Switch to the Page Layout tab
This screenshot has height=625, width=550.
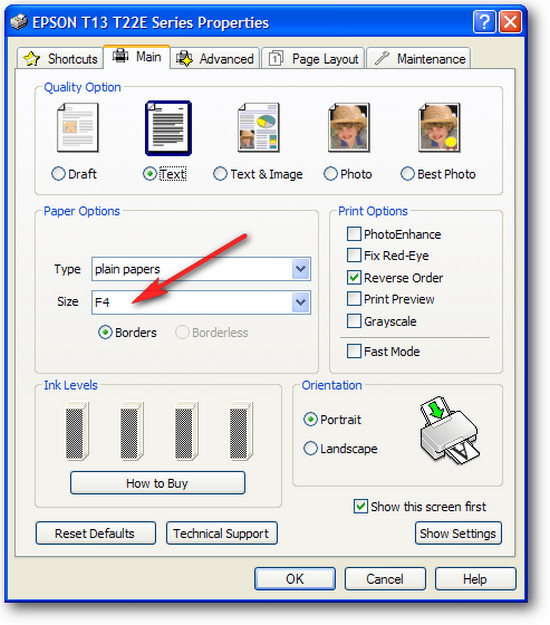[313, 59]
